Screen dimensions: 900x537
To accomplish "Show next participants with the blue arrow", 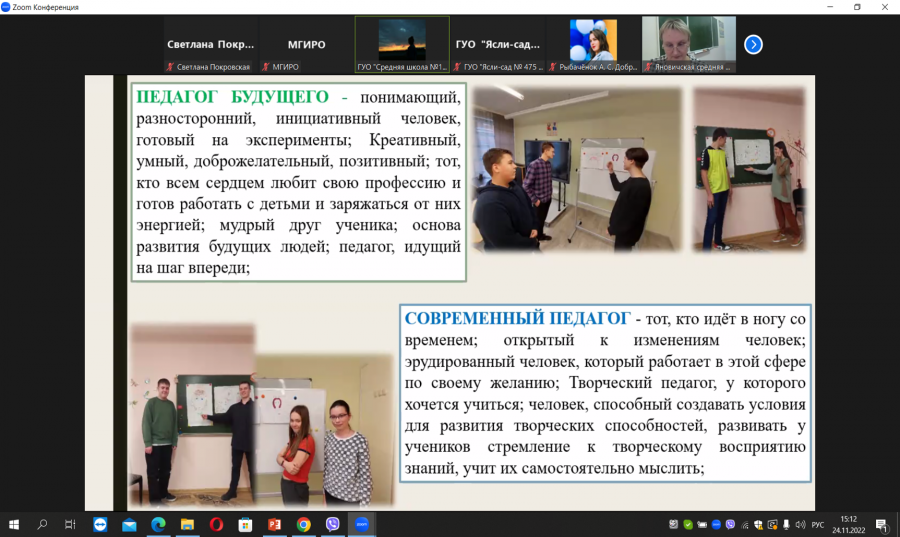I will click(x=753, y=44).
